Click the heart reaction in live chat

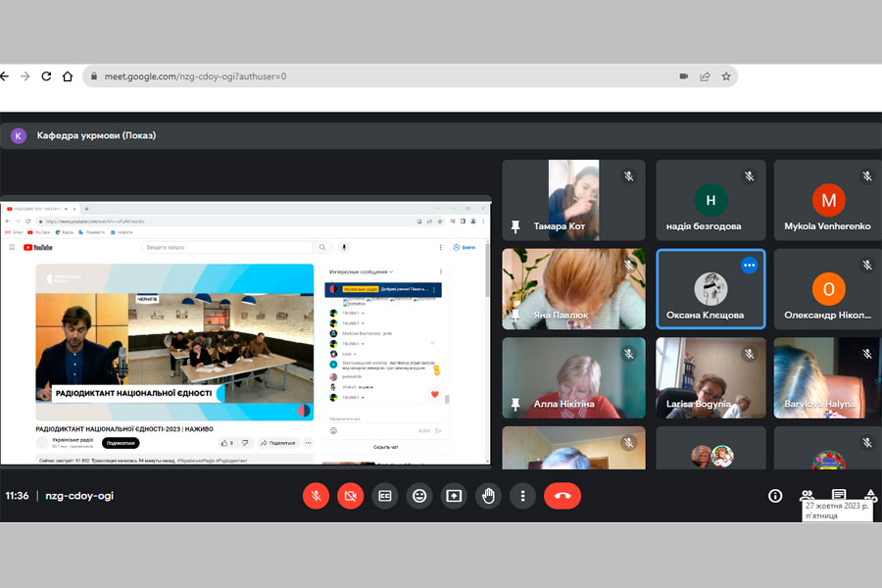click(434, 394)
